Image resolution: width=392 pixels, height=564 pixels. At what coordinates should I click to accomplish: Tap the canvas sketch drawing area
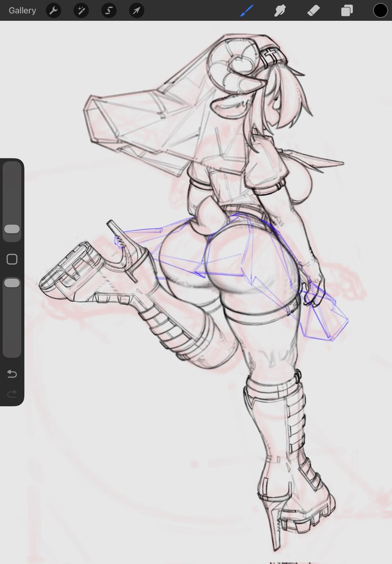click(212, 282)
